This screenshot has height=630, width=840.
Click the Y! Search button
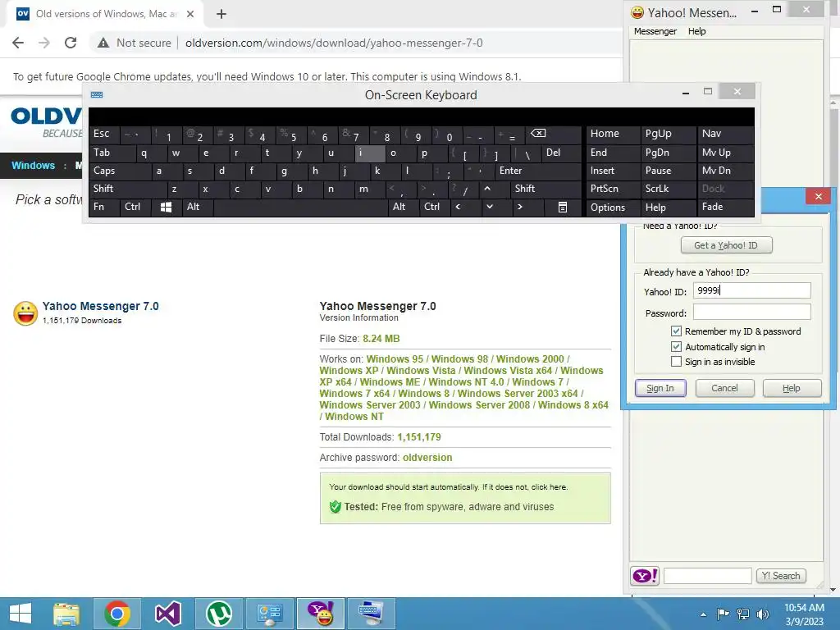781,576
